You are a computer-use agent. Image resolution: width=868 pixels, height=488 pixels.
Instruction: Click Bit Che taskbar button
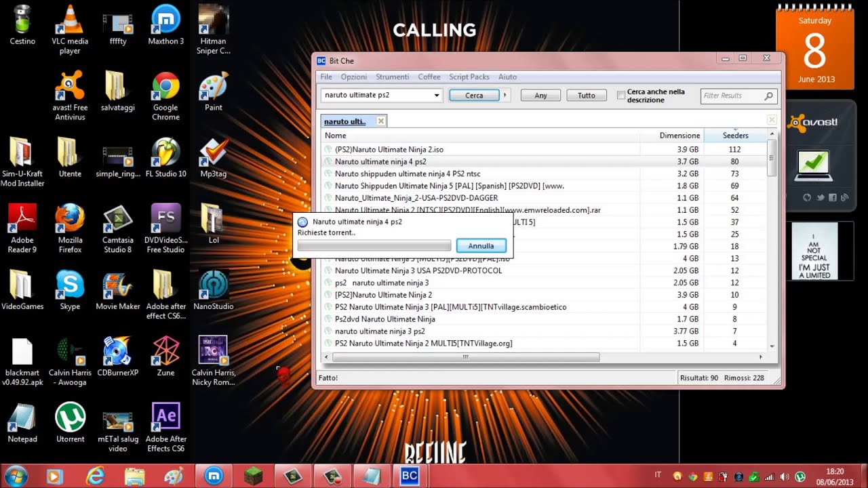coord(410,476)
